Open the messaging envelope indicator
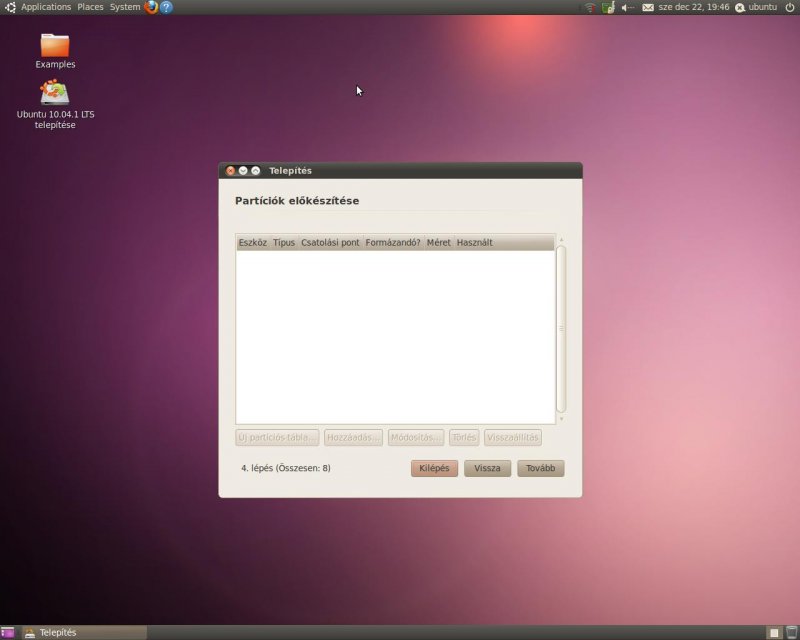Viewport: 800px width, 640px height. 648,7
